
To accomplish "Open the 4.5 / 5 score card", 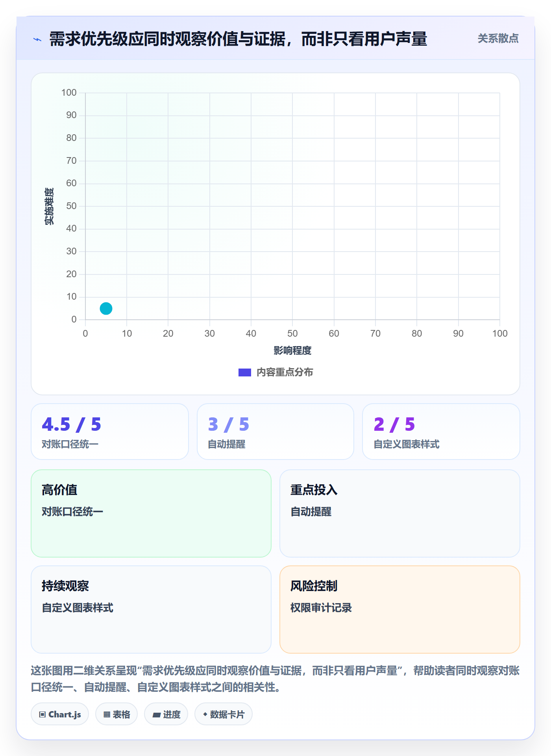I will click(x=110, y=432).
